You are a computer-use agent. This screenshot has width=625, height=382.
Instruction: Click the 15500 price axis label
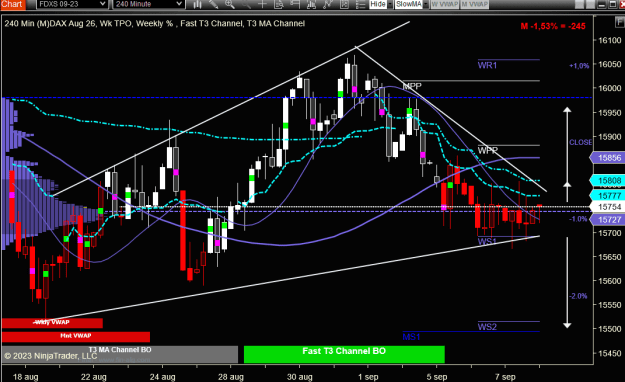click(x=610, y=329)
